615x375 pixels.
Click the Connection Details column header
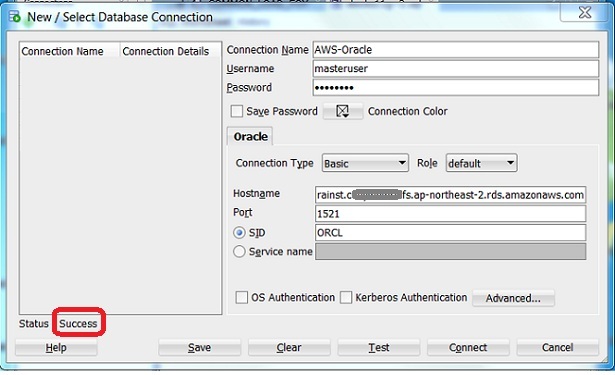[170, 51]
